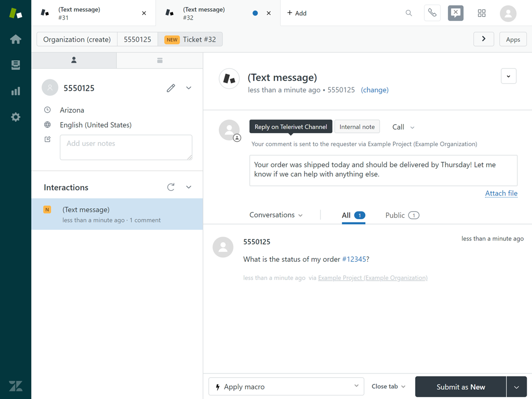Click Attach file link
The width and height of the screenshot is (532, 399).
[501, 193]
